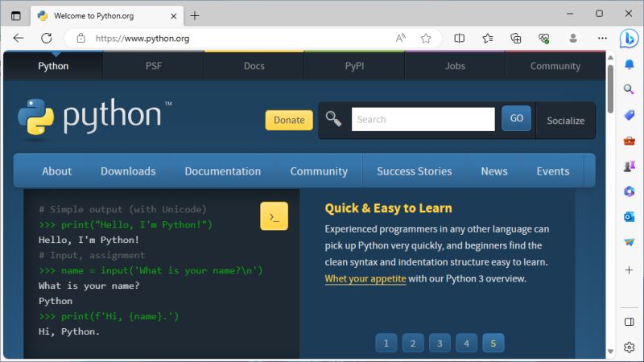Screen dimensions: 644x362
Task: Show slide 2 of the code samples
Action: (413, 343)
